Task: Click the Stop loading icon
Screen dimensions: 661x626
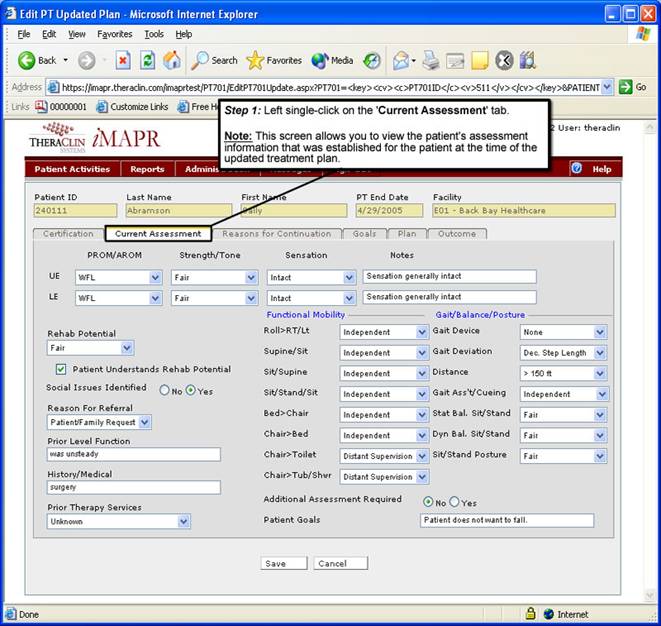Action: [x=123, y=60]
